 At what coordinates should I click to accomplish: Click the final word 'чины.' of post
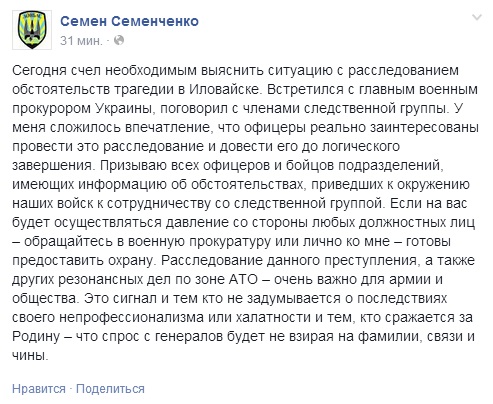click(x=30, y=355)
